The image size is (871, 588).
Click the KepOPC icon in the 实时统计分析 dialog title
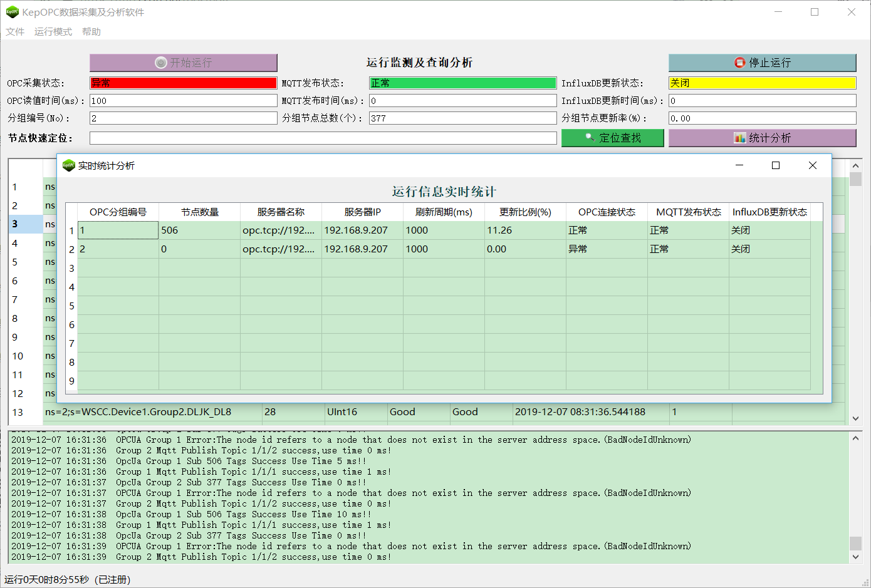pos(68,165)
